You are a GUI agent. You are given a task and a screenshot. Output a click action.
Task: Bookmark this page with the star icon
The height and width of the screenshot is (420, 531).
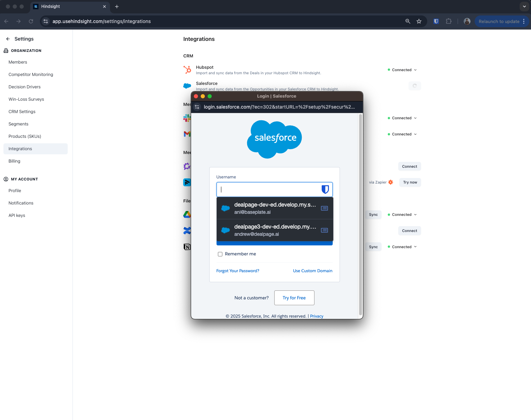pyautogui.click(x=419, y=21)
